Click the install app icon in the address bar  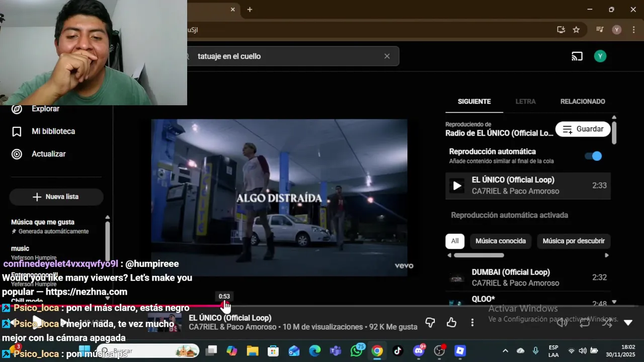[x=561, y=30]
